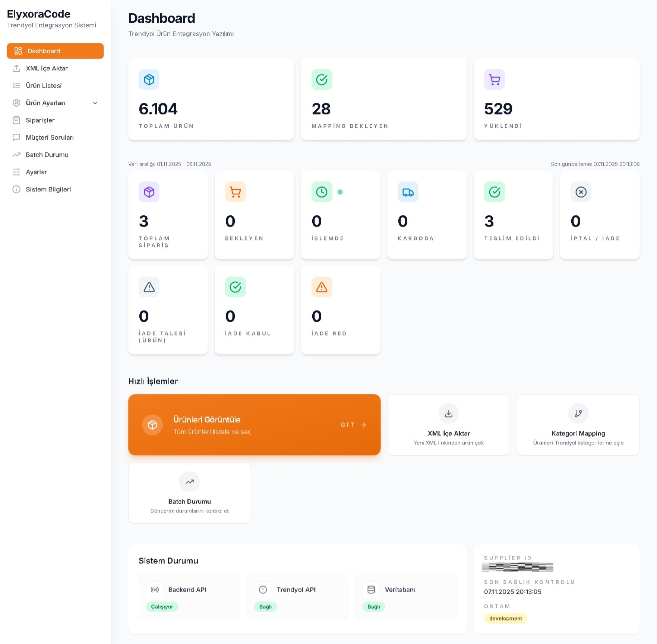Click the database icon next to Veritabanı
This screenshot has height=644, width=657.
[x=371, y=590]
